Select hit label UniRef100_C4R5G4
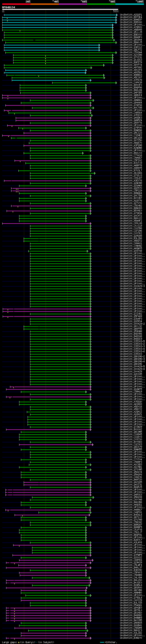Viewport: 146px width, 644px height. [x=131, y=113]
